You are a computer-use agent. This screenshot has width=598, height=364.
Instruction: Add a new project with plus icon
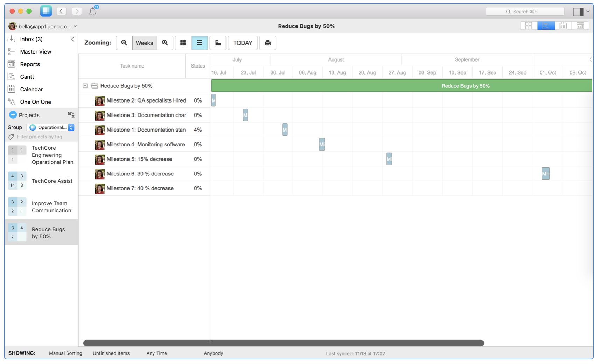click(13, 115)
